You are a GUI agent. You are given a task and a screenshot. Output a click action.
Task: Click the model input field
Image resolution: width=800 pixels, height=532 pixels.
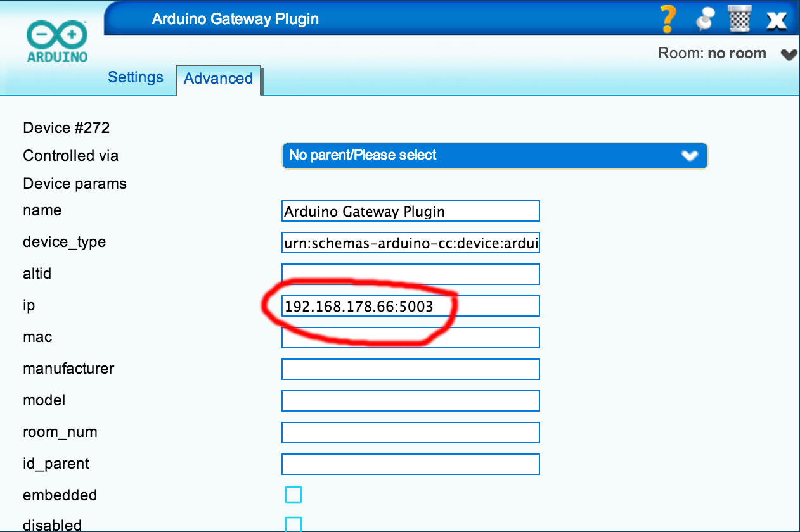click(411, 401)
